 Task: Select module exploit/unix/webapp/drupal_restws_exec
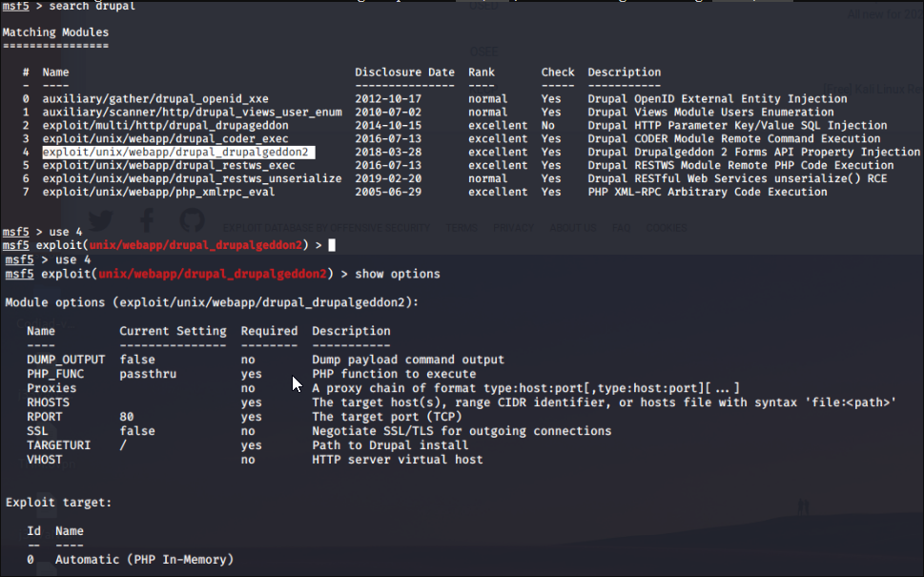coord(169,166)
